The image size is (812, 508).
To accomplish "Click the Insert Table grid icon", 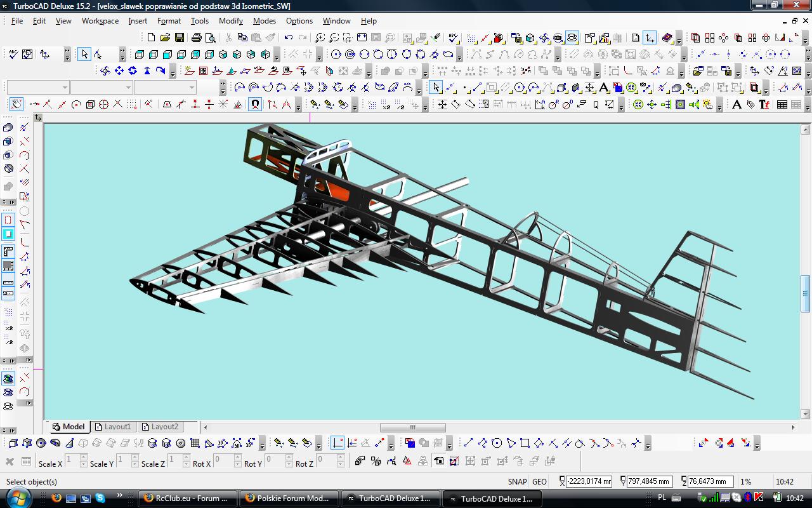I will (782, 104).
